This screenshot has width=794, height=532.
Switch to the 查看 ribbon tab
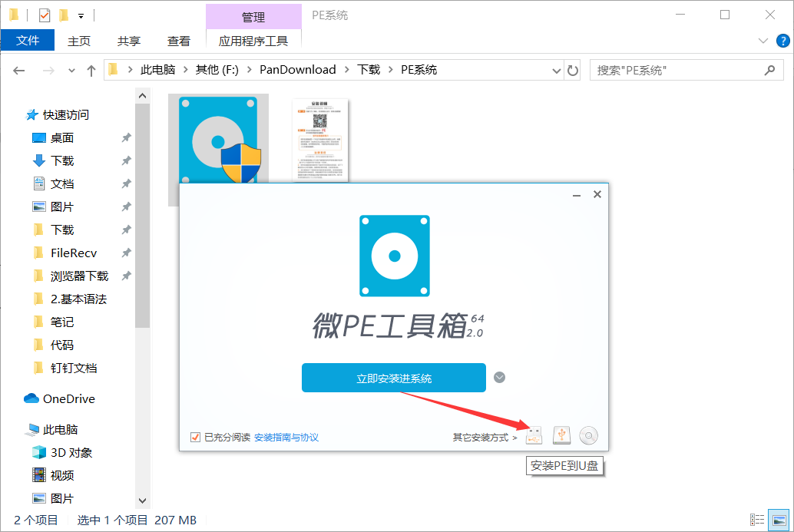coord(179,41)
